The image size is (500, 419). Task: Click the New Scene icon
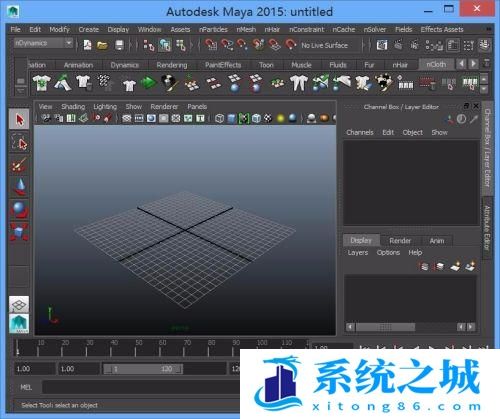tap(87, 45)
